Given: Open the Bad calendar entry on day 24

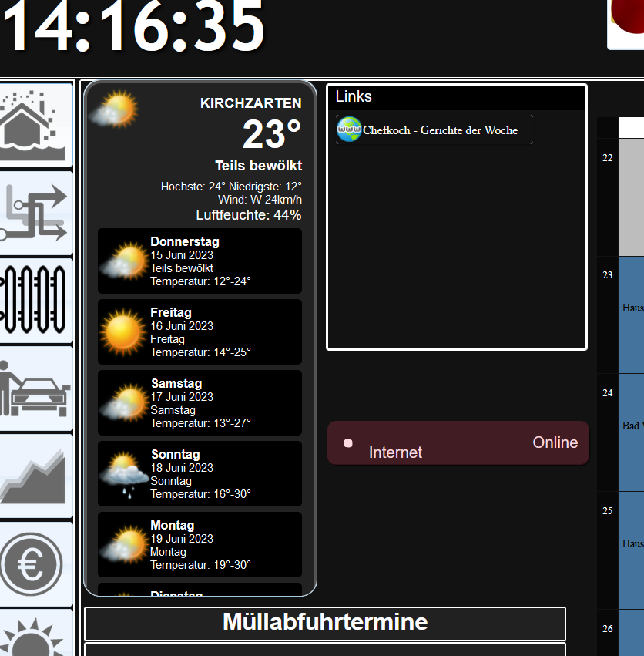Looking at the screenshot, I should (x=632, y=432).
